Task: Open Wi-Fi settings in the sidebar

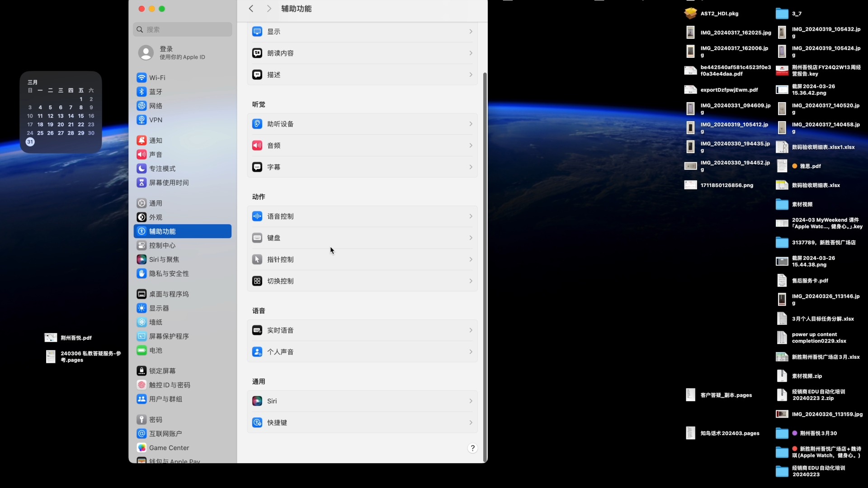Action: [156, 77]
